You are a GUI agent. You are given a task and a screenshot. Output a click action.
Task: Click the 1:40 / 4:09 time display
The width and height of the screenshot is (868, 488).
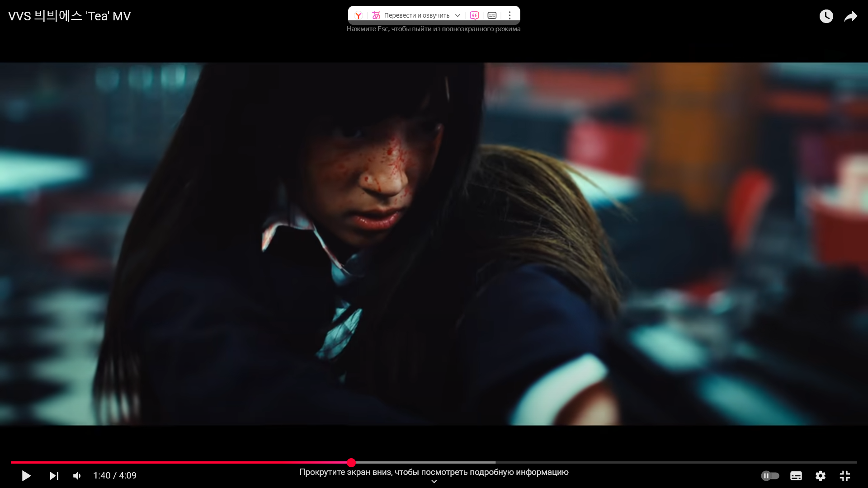[115, 476]
